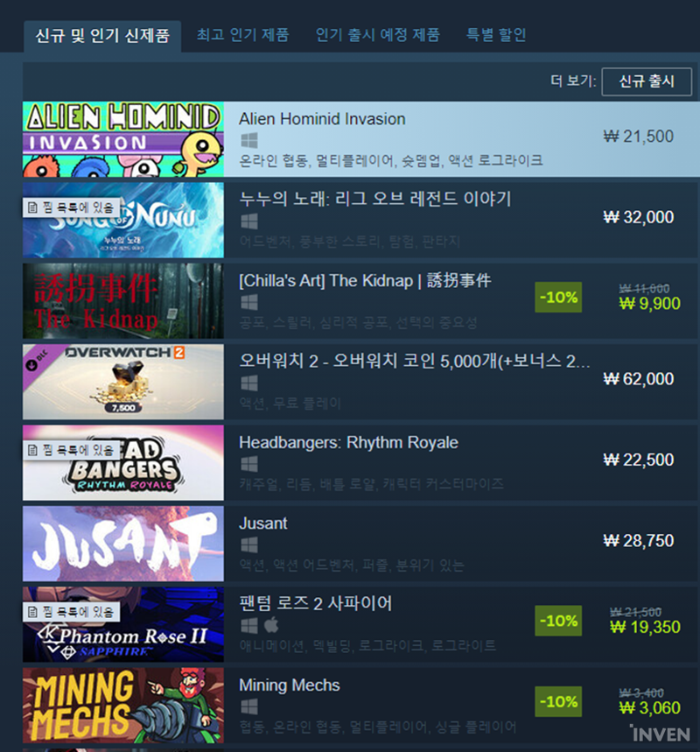The height and width of the screenshot is (752, 700).
Task: Switch to 최고 인기 제품 tab
Action: click(x=243, y=34)
